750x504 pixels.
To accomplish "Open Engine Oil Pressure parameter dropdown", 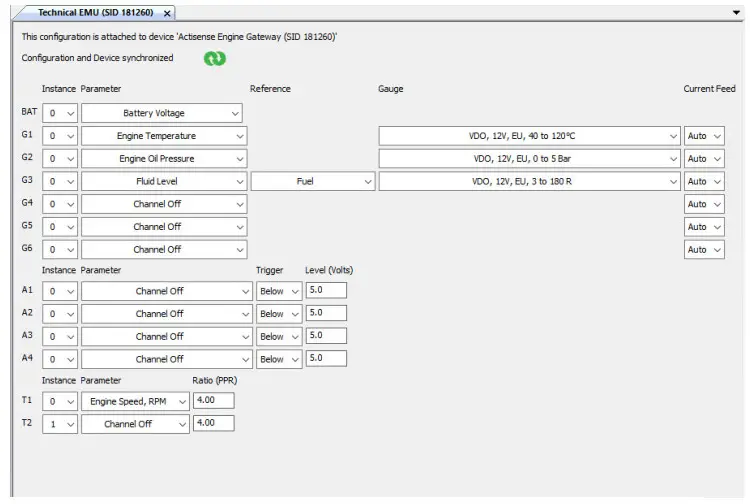I will coord(164,159).
